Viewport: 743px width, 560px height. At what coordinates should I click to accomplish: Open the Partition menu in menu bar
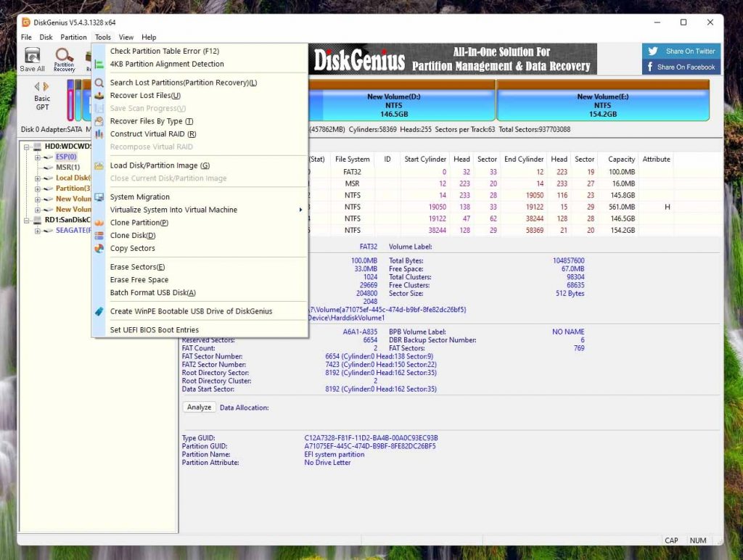tap(73, 37)
